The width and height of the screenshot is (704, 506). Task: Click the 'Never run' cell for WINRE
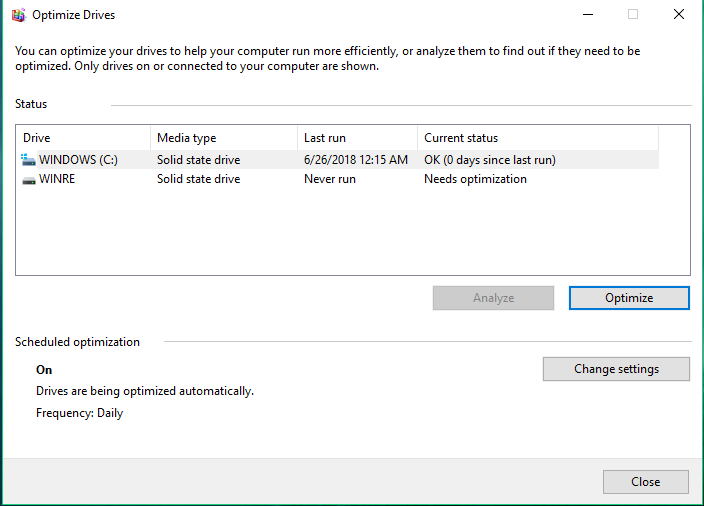click(330, 179)
